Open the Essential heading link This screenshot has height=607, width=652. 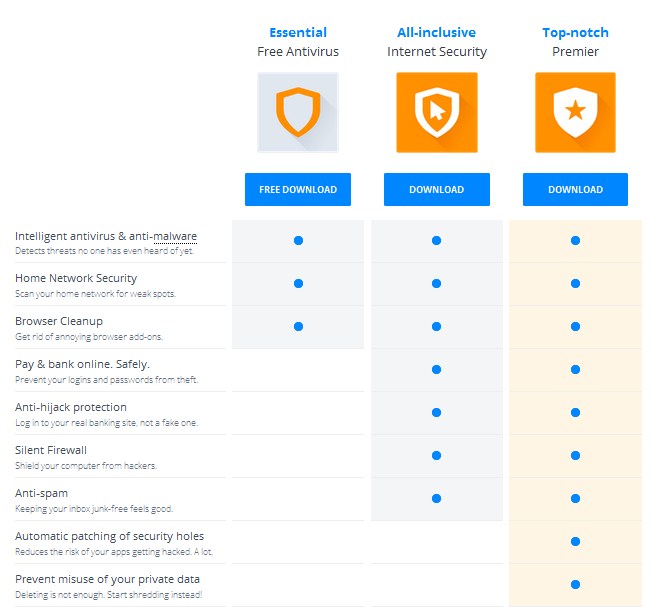pyautogui.click(x=298, y=32)
